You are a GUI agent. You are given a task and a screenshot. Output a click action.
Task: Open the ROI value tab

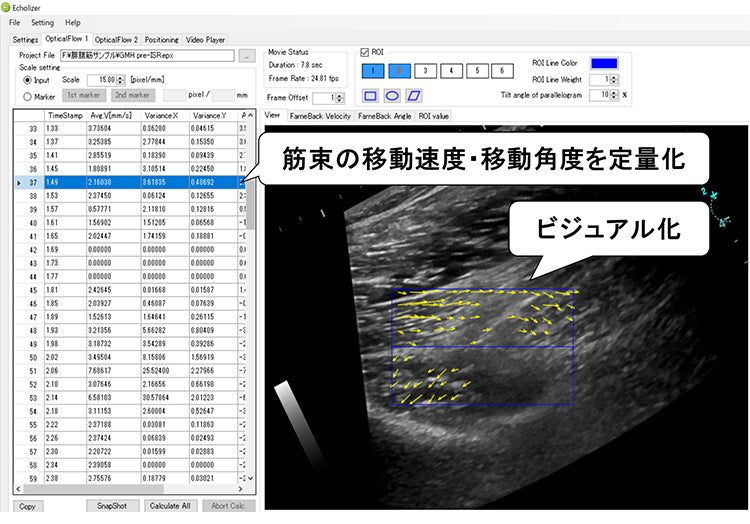coord(433,116)
